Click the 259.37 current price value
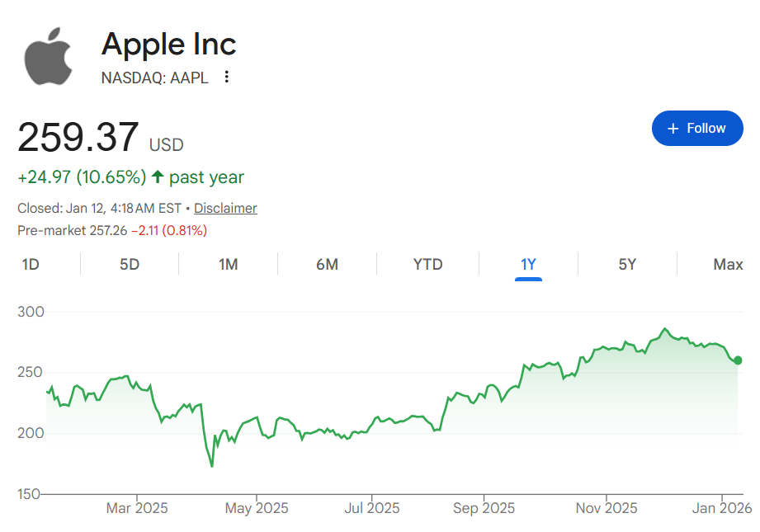The height and width of the screenshot is (532, 760). point(78,137)
